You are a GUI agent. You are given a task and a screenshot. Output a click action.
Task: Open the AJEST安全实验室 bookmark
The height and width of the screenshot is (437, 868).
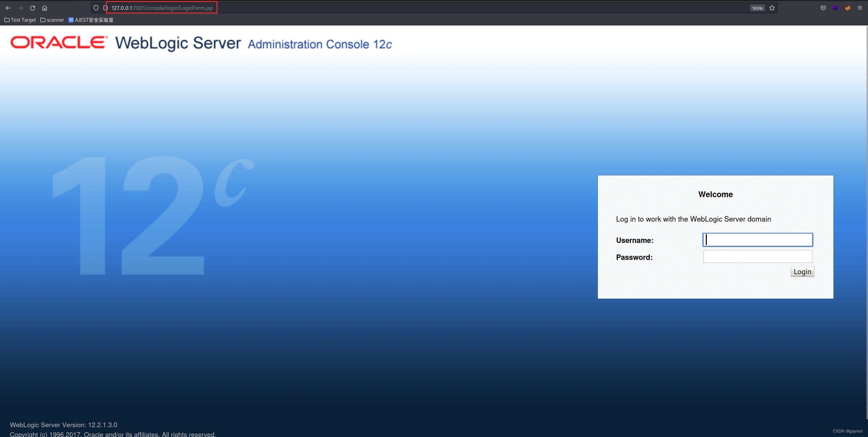pos(91,20)
